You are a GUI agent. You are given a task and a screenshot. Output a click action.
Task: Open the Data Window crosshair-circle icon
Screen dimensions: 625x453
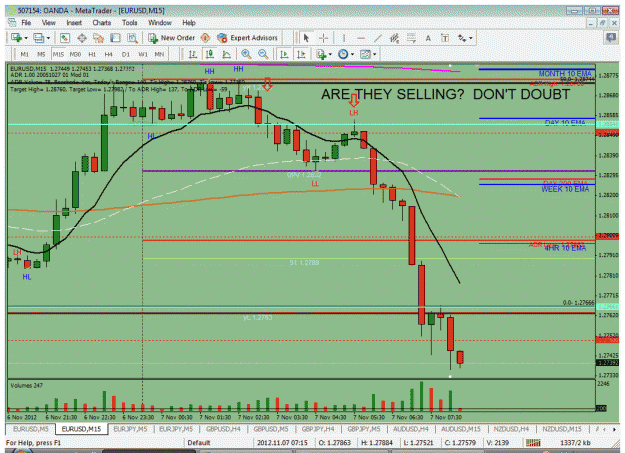point(82,38)
